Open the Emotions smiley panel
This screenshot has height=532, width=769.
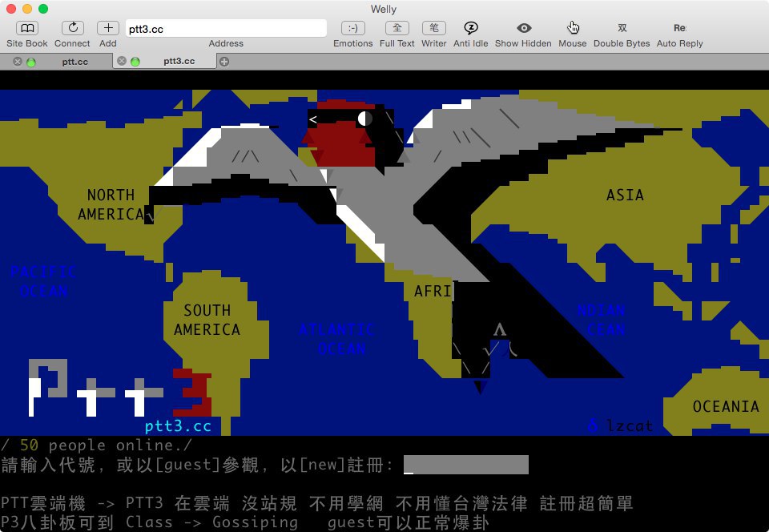tap(352, 28)
